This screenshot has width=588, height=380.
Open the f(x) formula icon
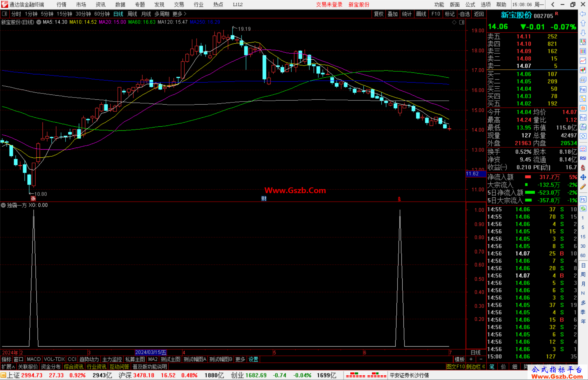click(583, 127)
